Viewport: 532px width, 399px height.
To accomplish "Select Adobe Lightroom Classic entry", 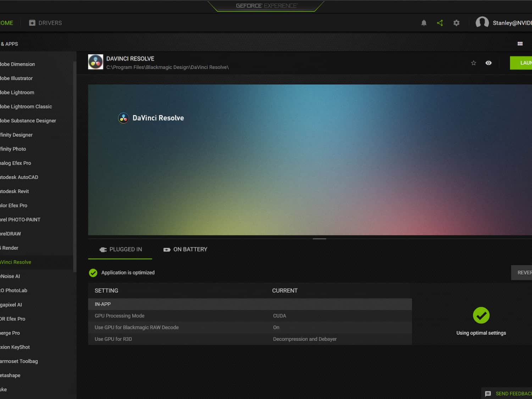I will coord(26,107).
